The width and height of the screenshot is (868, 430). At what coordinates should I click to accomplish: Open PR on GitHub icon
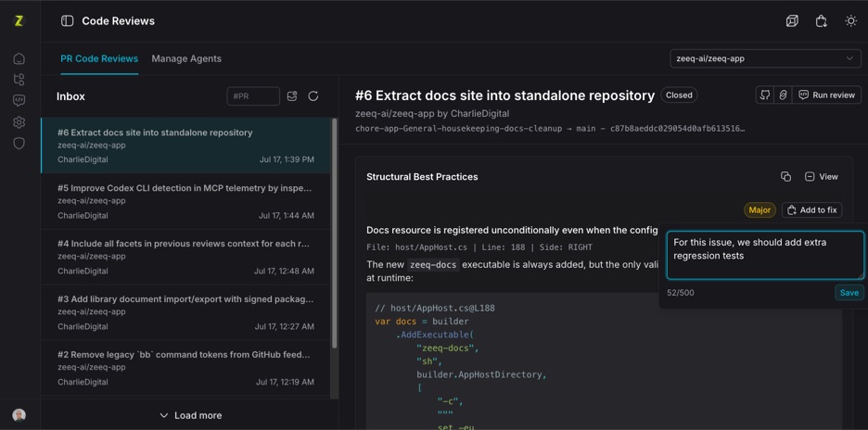(765, 95)
